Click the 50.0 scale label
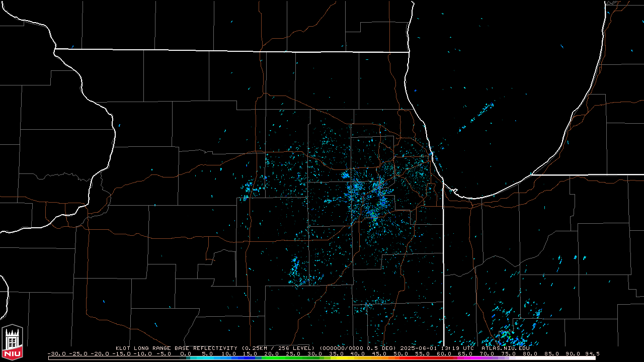The image size is (644, 362). click(401, 353)
